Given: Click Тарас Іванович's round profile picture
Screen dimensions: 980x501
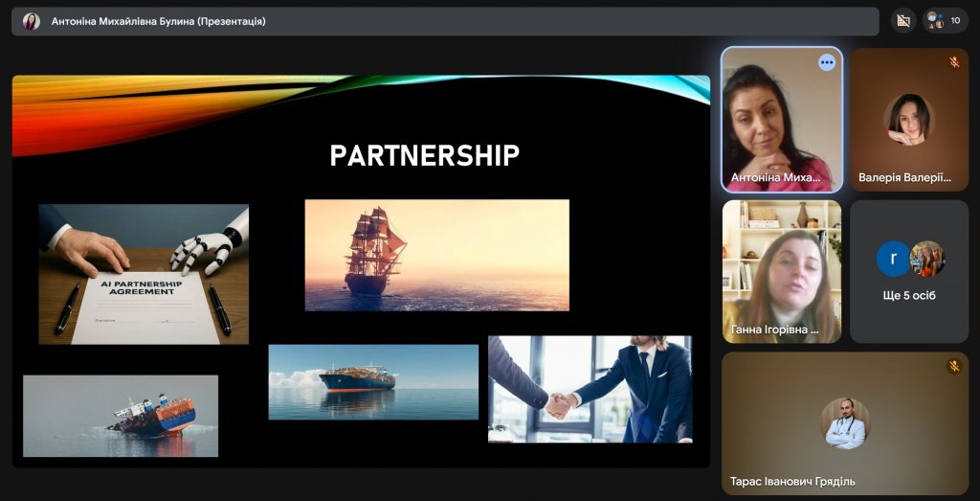Looking at the screenshot, I should pos(845,423).
